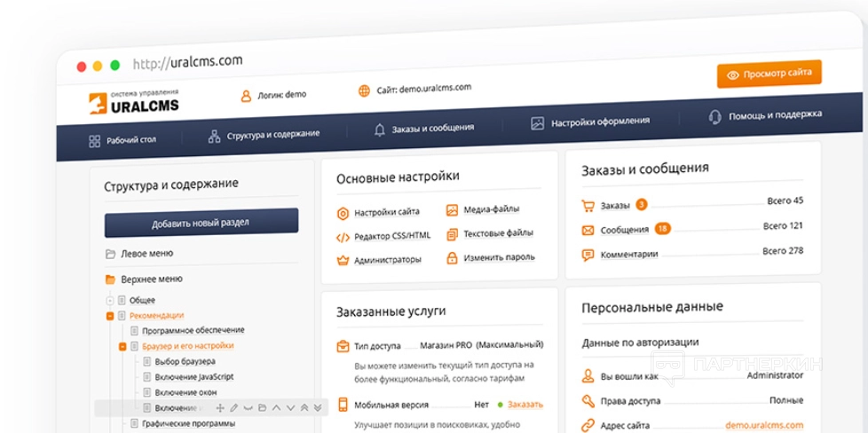
Task: Click the page icon beside Выбор браузера
Action: pos(146,361)
